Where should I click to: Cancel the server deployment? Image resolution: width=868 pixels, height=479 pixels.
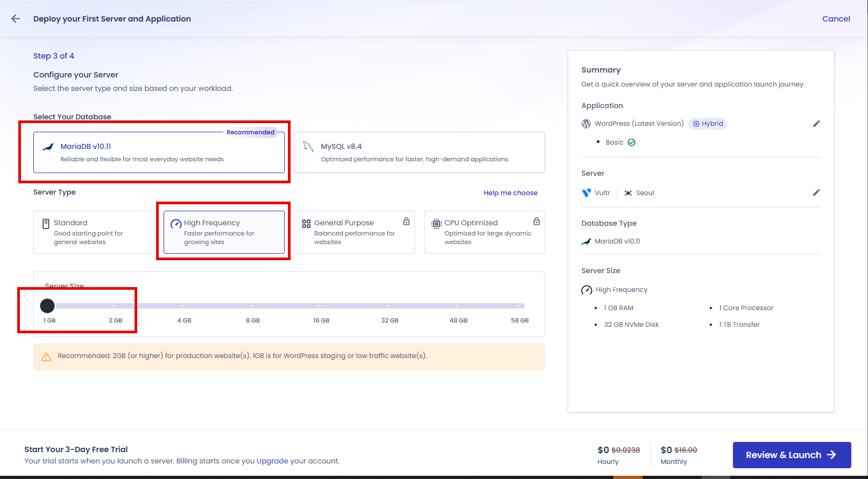coord(836,19)
